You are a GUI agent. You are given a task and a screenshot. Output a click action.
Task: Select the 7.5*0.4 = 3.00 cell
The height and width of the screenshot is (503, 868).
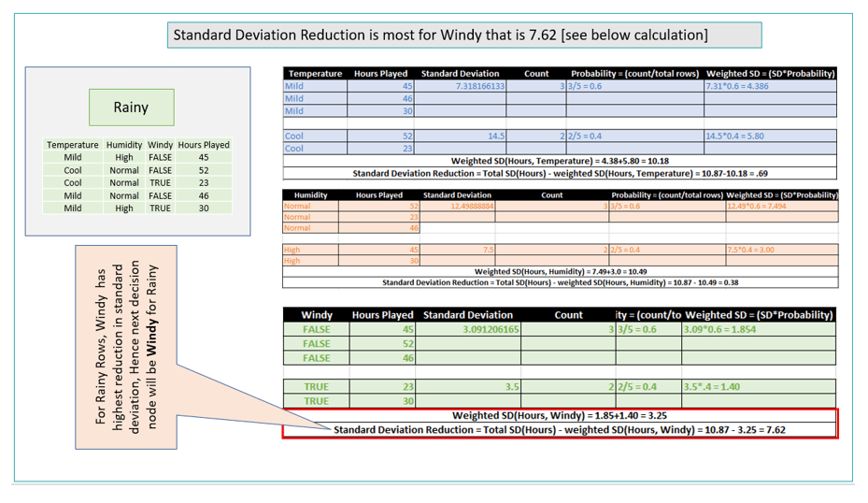[781, 250]
